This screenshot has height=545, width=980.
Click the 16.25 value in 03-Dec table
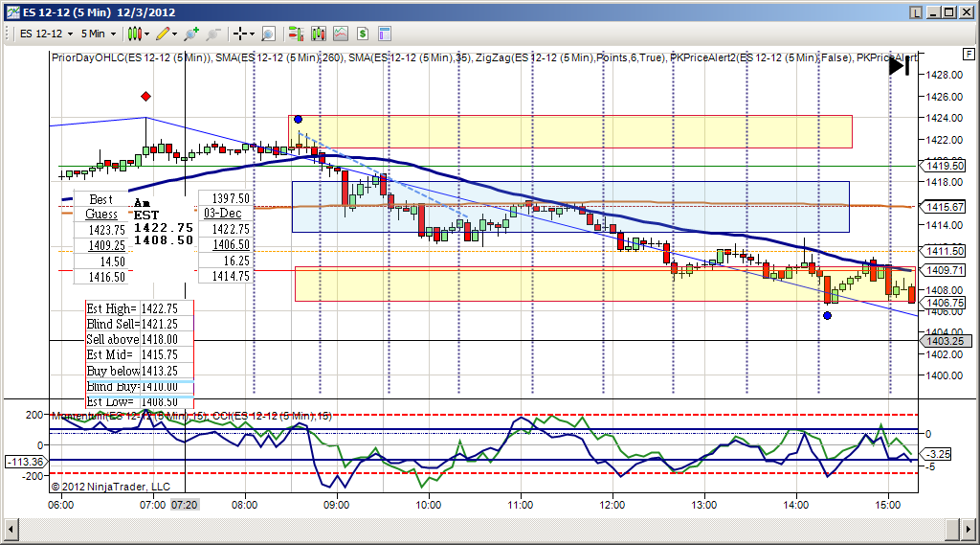[x=236, y=261]
